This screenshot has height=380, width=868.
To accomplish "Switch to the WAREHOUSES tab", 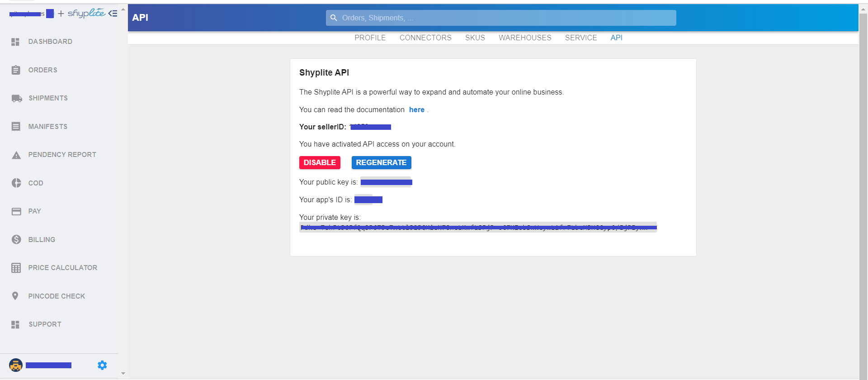I will [525, 38].
